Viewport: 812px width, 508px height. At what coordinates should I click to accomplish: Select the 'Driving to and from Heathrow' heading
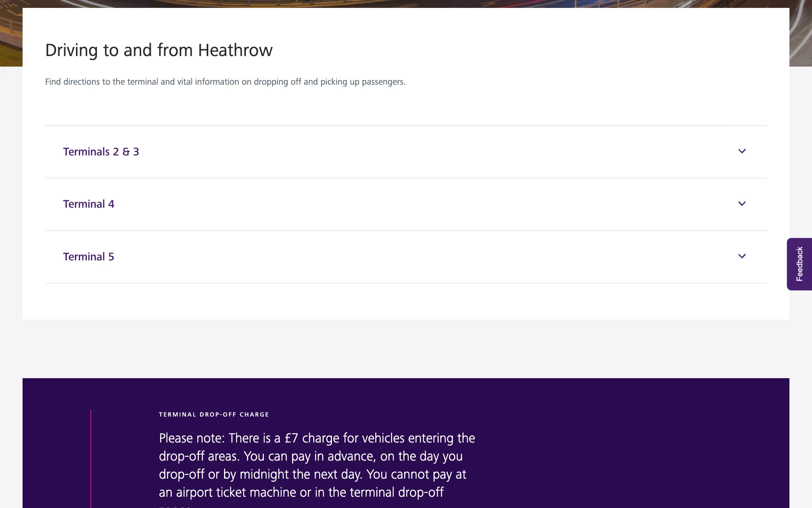coord(159,50)
